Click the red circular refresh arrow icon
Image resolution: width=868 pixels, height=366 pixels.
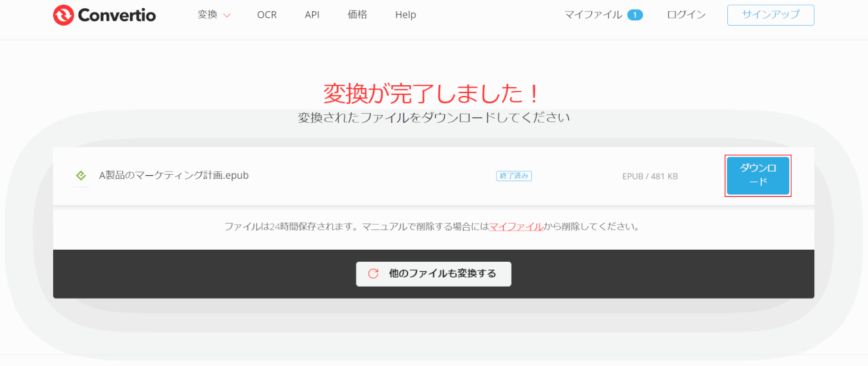pyautogui.click(x=373, y=274)
